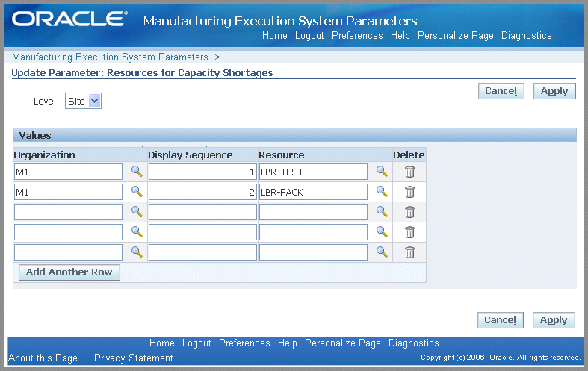588x371 pixels.
Task: Focus Display Sequence field showing 1
Action: point(202,172)
